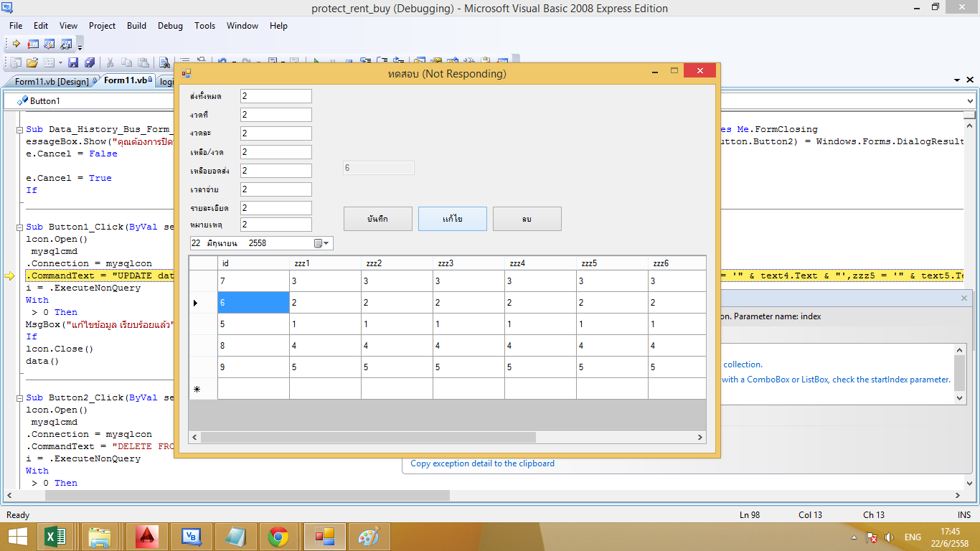Open Google Chrome from the taskbar
The image size is (980, 551).
coord(278,536)
